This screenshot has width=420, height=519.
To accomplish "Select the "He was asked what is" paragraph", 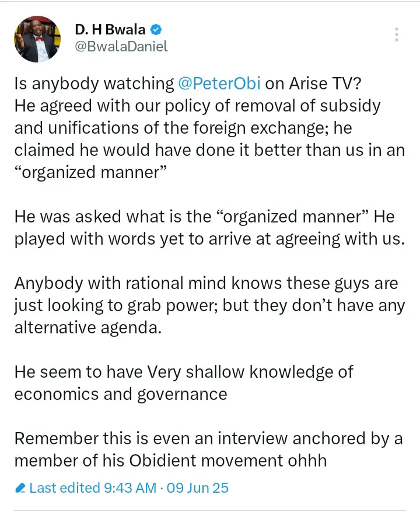I will point(204,217).
